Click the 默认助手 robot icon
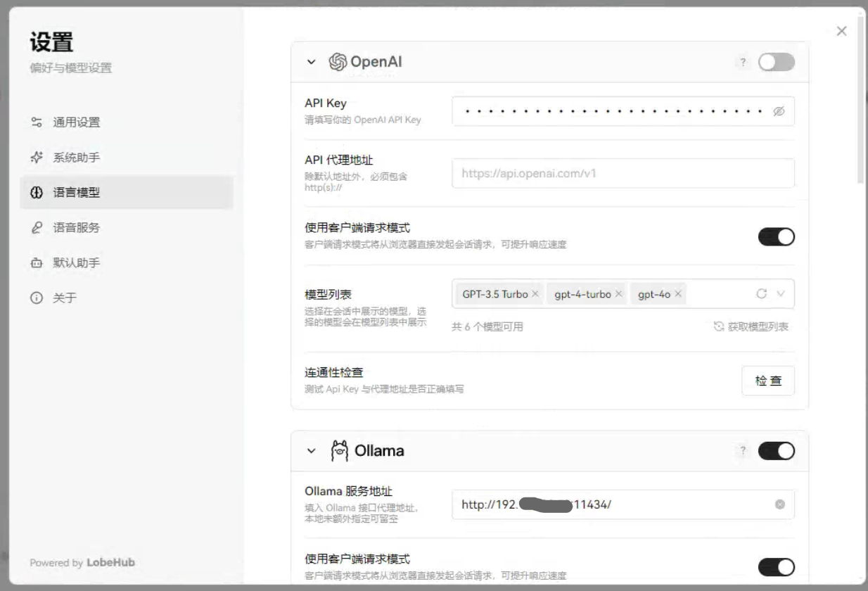The height and width of the screenshot is (591, 868). click(37, 263)
